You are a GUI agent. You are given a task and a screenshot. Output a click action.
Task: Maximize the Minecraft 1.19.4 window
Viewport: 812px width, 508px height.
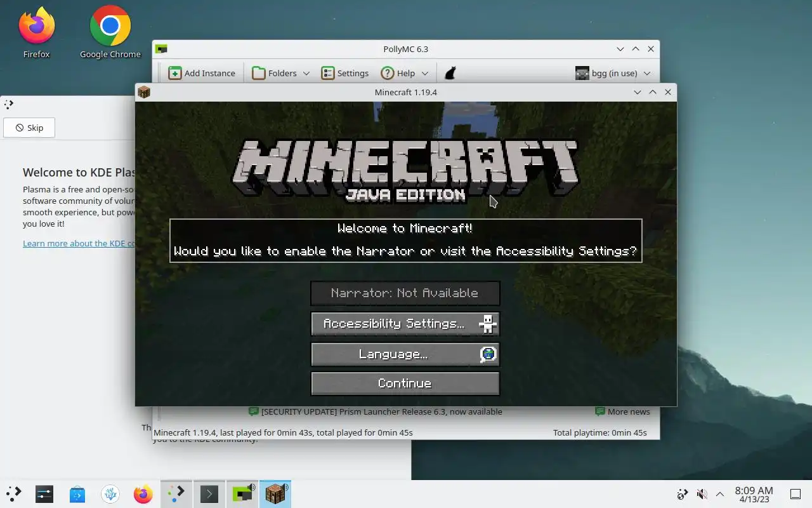[x=653, y=92]
